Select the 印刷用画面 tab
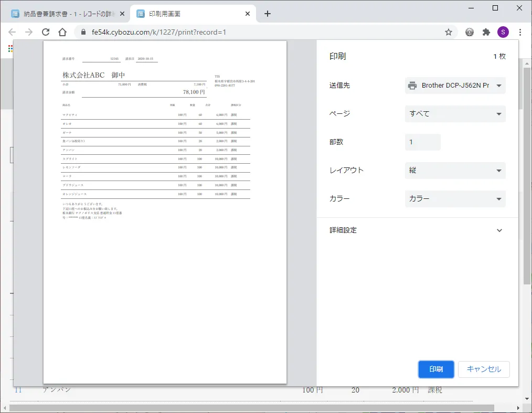This screenshot has height=413, width=532. pos(189,14)
